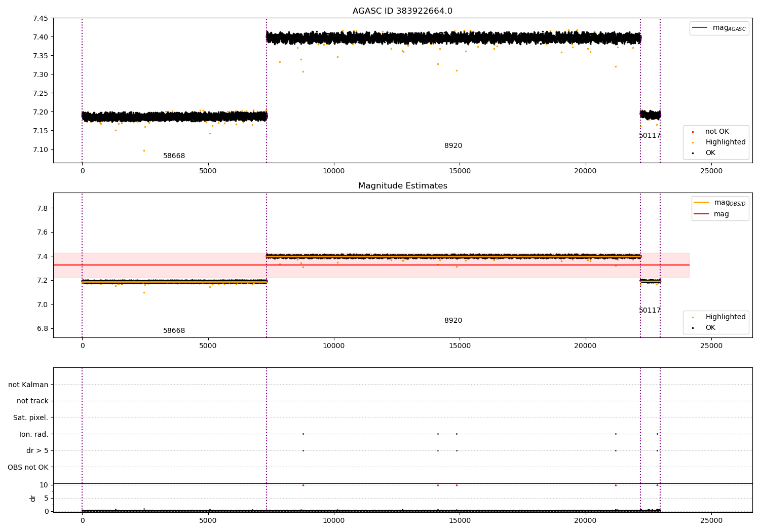Click the 'dr > 5' row label
This screenshot has width=760, height=532.
(37, 451)
